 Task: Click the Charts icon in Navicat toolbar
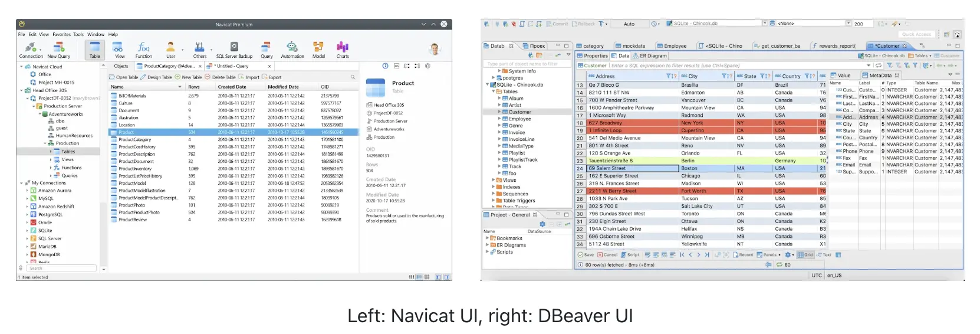click(x=343, y=49)
